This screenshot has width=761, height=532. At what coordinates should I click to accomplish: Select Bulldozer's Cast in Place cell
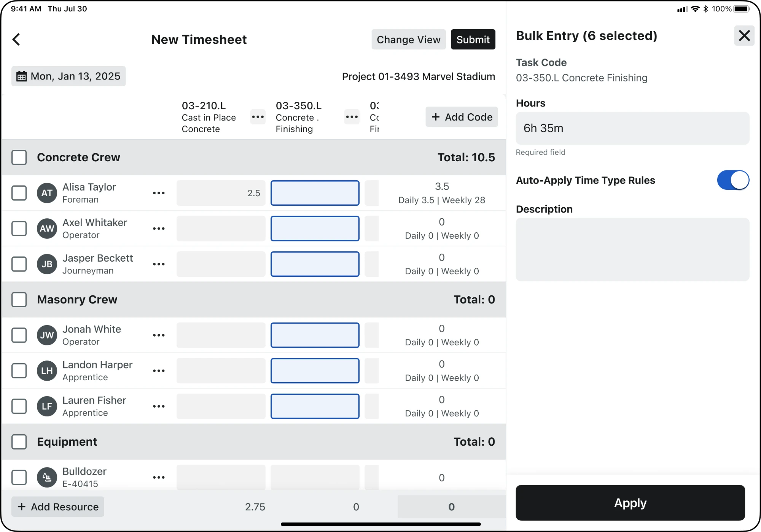221,477
